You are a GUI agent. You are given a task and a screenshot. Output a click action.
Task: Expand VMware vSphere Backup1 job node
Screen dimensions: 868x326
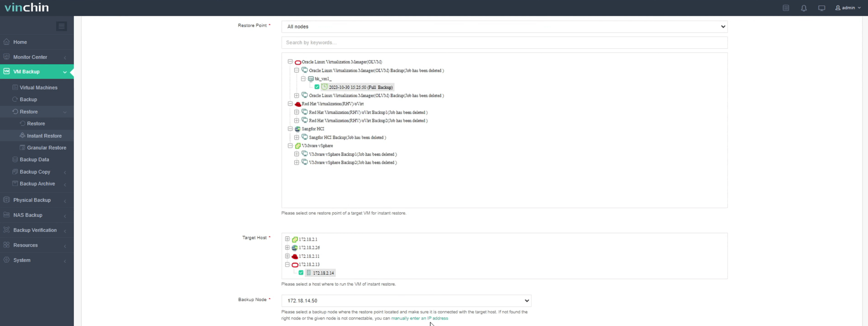296,154
